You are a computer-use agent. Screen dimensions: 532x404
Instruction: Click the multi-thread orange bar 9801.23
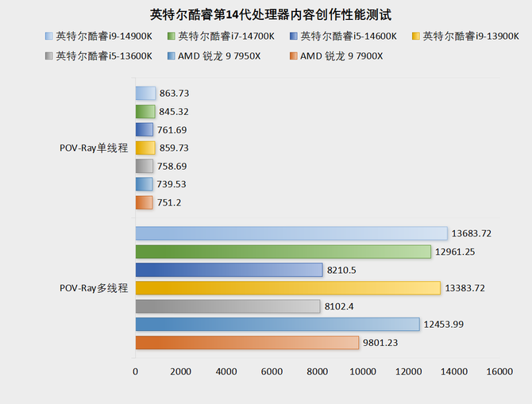point(247,343)
